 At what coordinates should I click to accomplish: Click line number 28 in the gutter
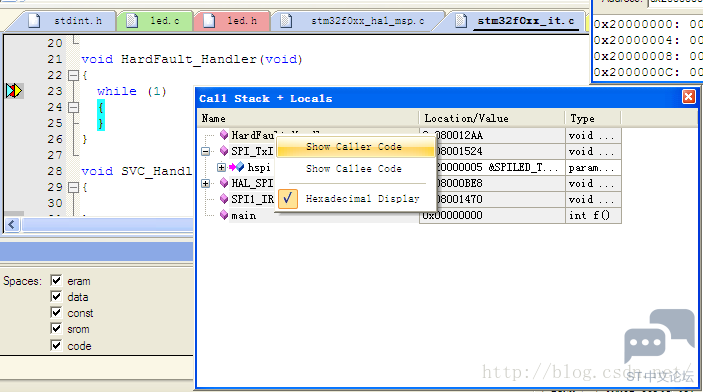pyautogui.click(x=55, y=171)
